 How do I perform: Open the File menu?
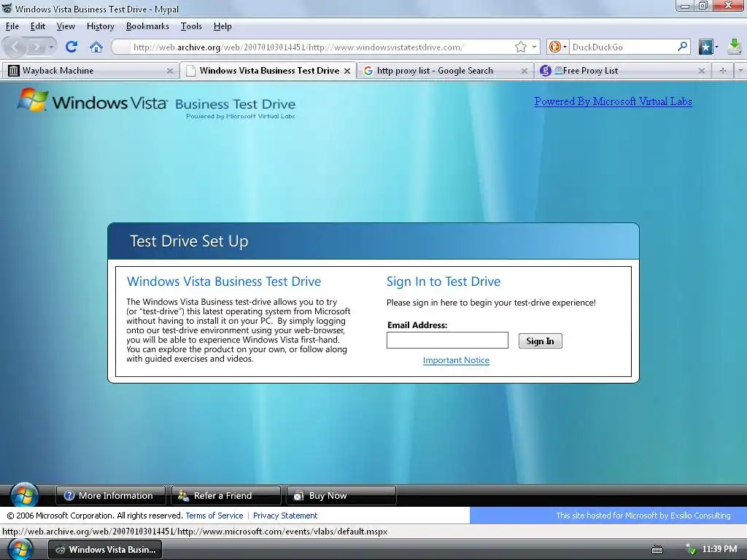pyautogui.click(x=12, y=26)
